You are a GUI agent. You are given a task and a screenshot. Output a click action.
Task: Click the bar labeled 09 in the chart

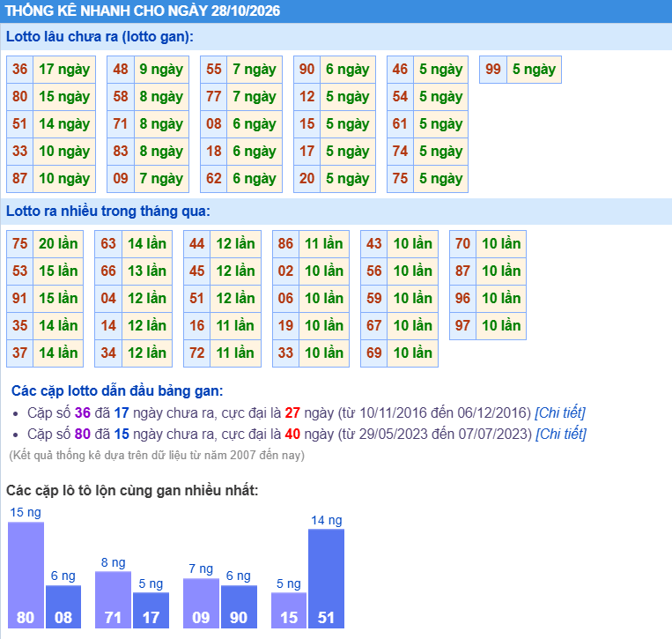[x=201, y=604]
